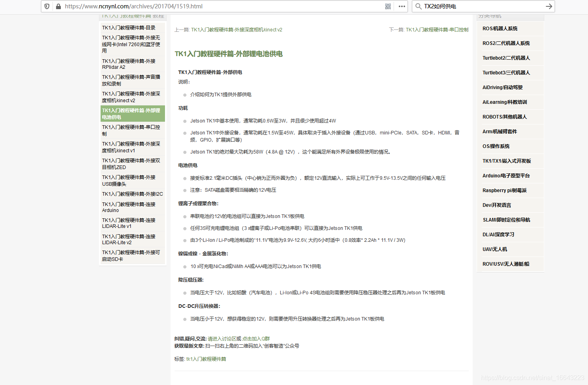Image resolution: width=588 pixels, height=385 pixels.
Task: Open category OS/操作系统
Action: coord(496,146)
